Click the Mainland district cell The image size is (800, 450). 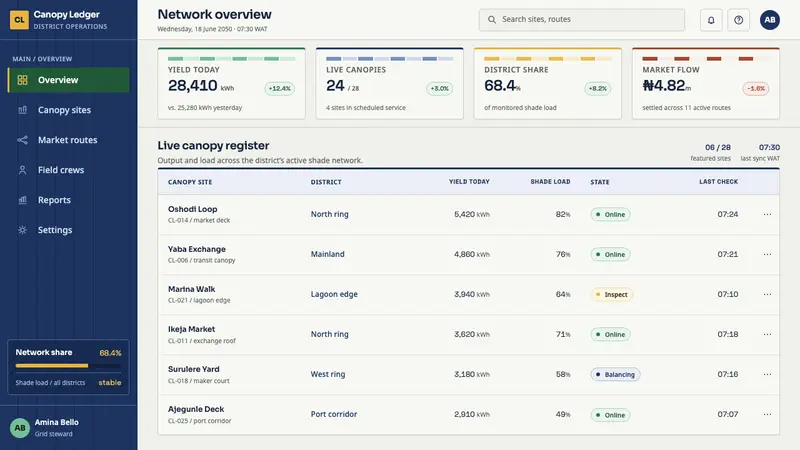coord(328,254)
